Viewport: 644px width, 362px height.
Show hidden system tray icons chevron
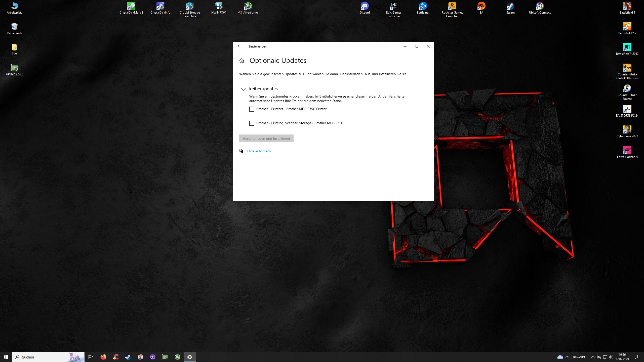(x=593, y=357)
